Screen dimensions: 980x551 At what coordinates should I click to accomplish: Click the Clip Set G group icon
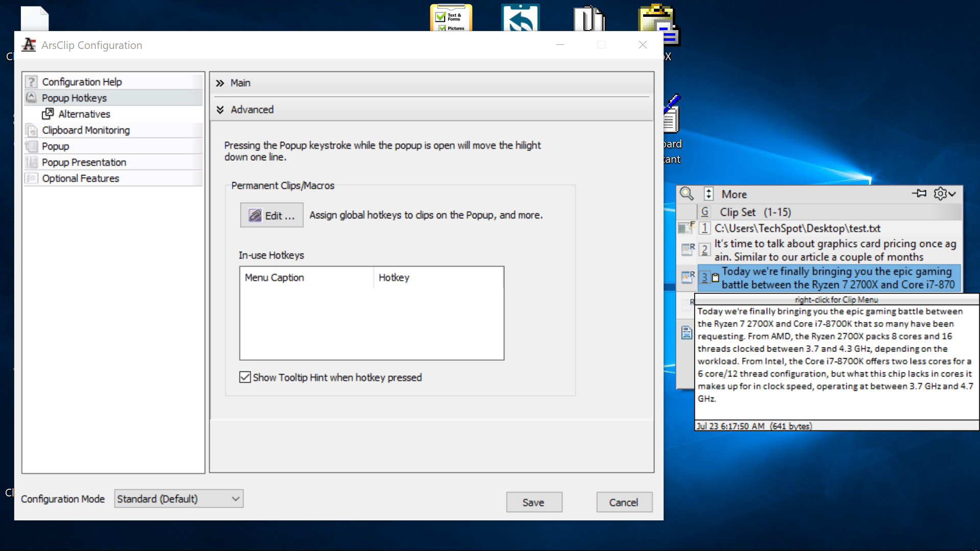[705, 212]
